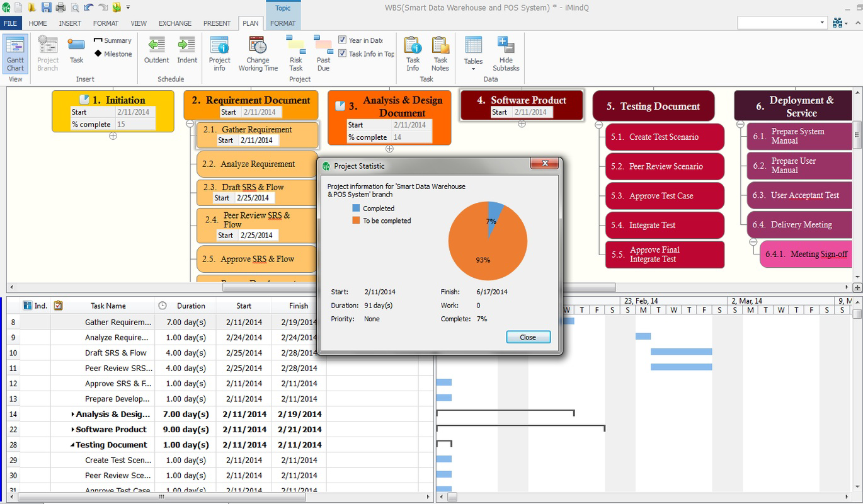Open the FILE menu
This screenshot has width=863, height=504.
click(11, 23)
